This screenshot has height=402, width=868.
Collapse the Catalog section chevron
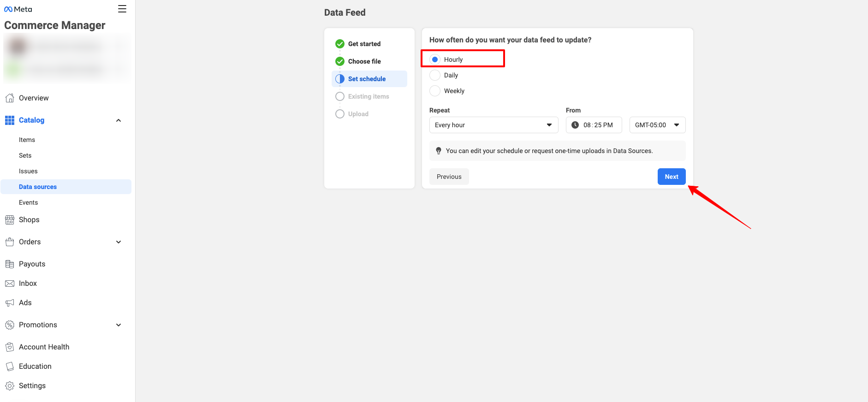(119, 120)
